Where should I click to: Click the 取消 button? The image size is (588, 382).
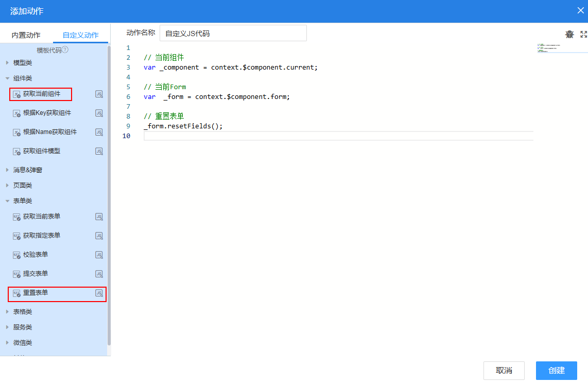(x=504, y=371)
